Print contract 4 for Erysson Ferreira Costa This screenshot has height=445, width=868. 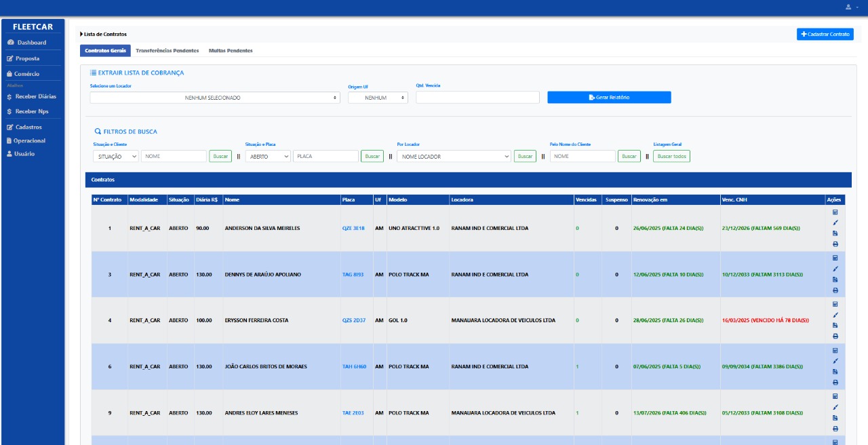(x=835, y=336)
